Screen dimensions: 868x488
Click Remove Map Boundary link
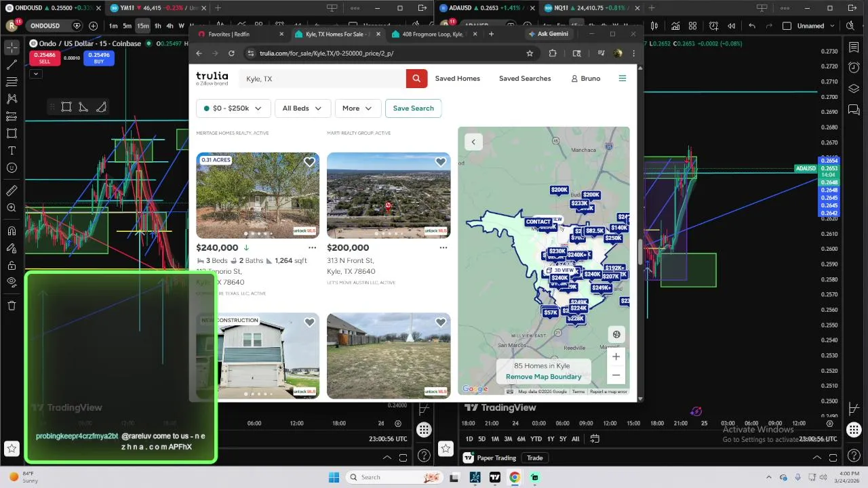[x=543, y=377]
